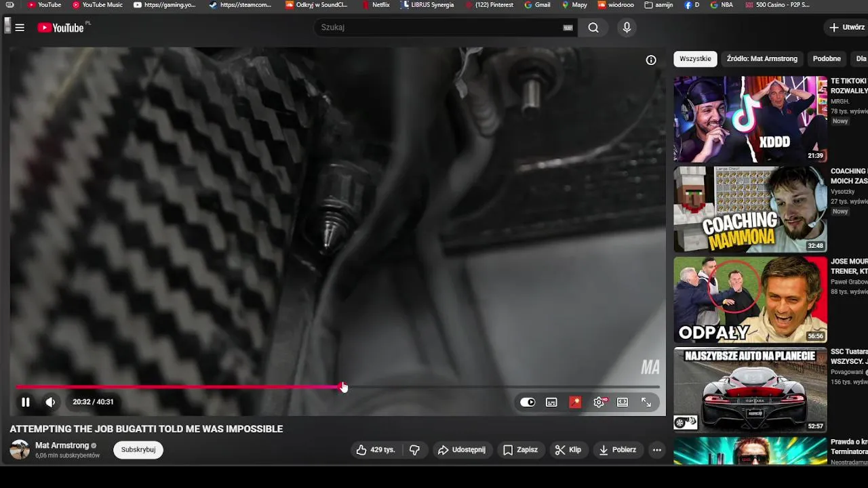Click the video info card icon

[x=651, y=60]
